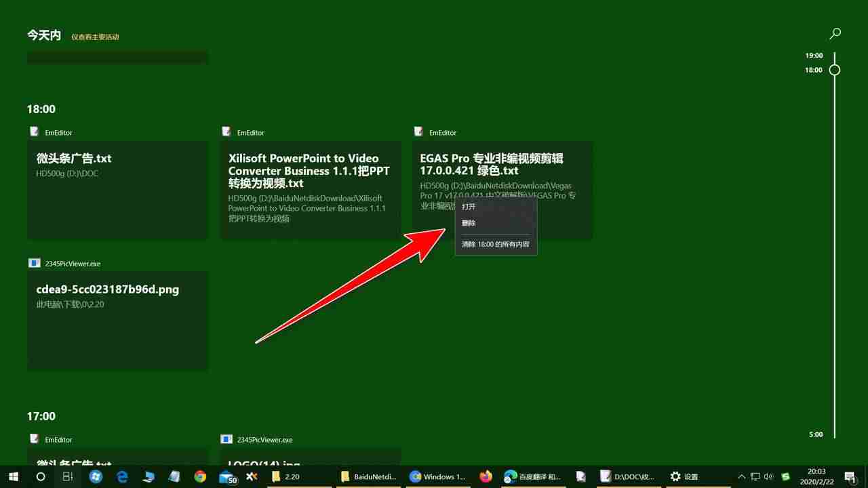Open the cdea9-5cc023187b96d.png activity card
868x488 pixels.
point(117,321)
